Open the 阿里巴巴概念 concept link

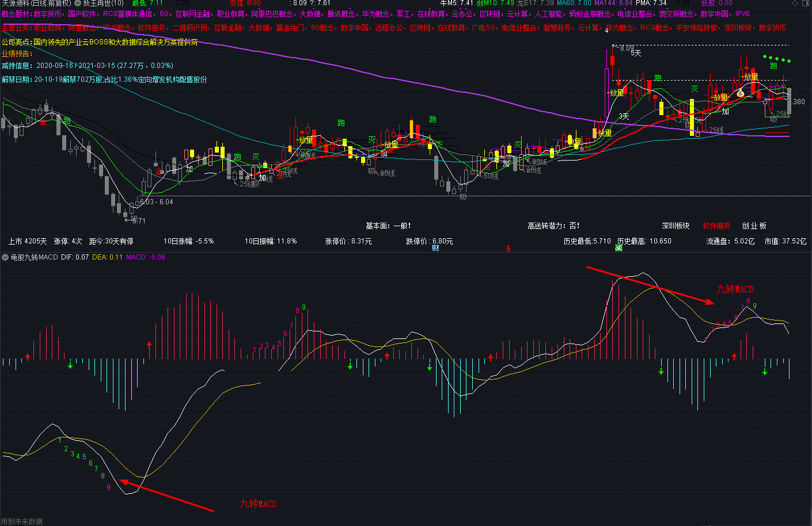[272, 14]
